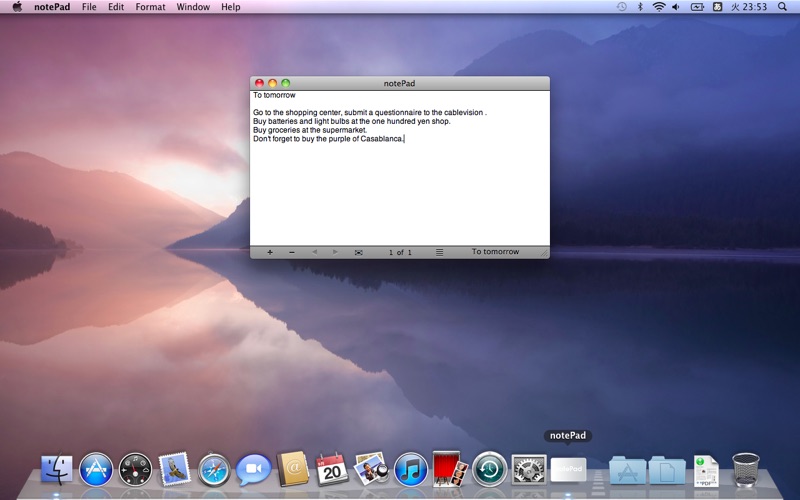Open the Window menu
The height and width of the screenshot is (500, 800).
point(193,7)
